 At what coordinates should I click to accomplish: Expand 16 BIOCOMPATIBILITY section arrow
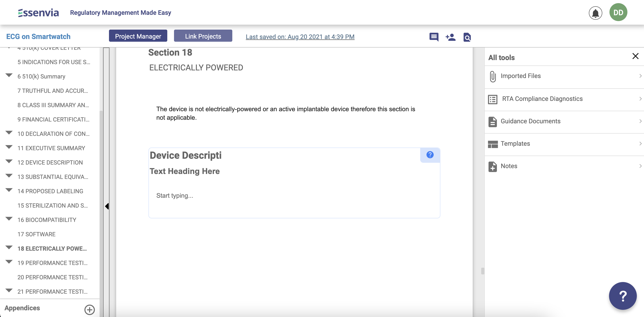coord(9,219)
